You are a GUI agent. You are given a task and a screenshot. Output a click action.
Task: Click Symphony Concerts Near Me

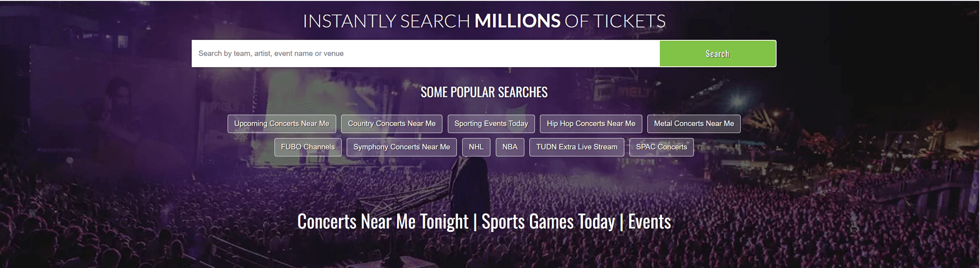[402, 147]
